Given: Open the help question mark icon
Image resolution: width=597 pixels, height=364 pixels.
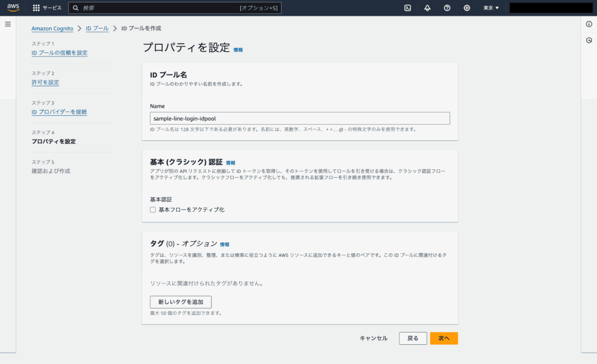Looking at the screenshot, I should pyautogui.click(x=447, y=8).
